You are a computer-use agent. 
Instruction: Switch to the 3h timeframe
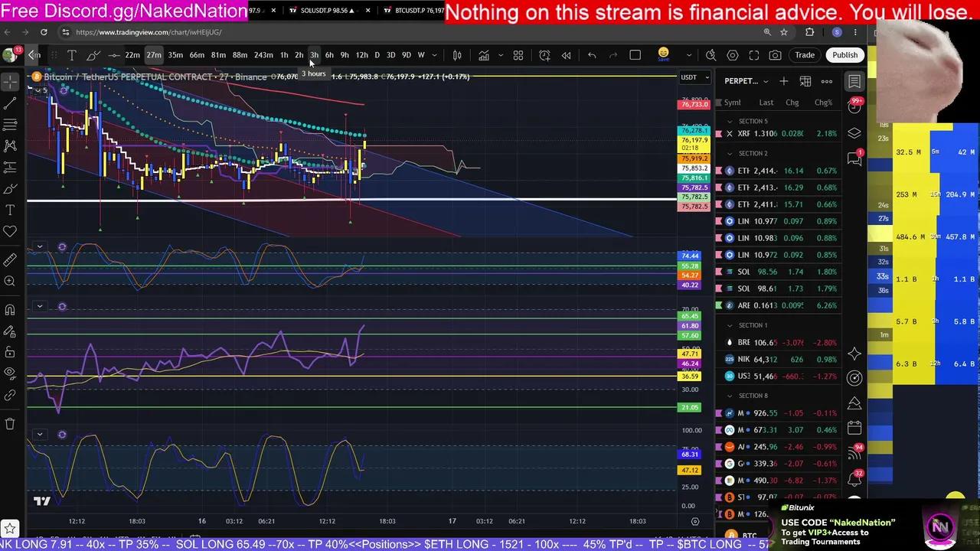pos(314,55)
